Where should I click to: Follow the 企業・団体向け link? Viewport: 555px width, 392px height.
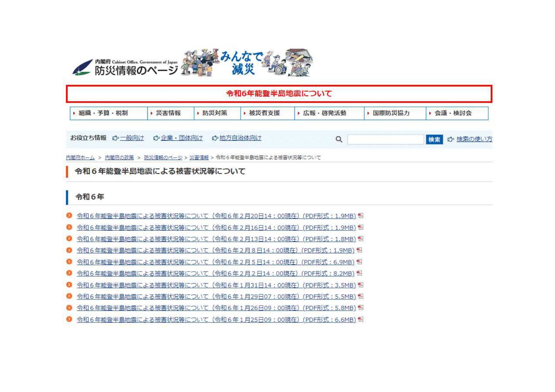[x=182, y=138]
